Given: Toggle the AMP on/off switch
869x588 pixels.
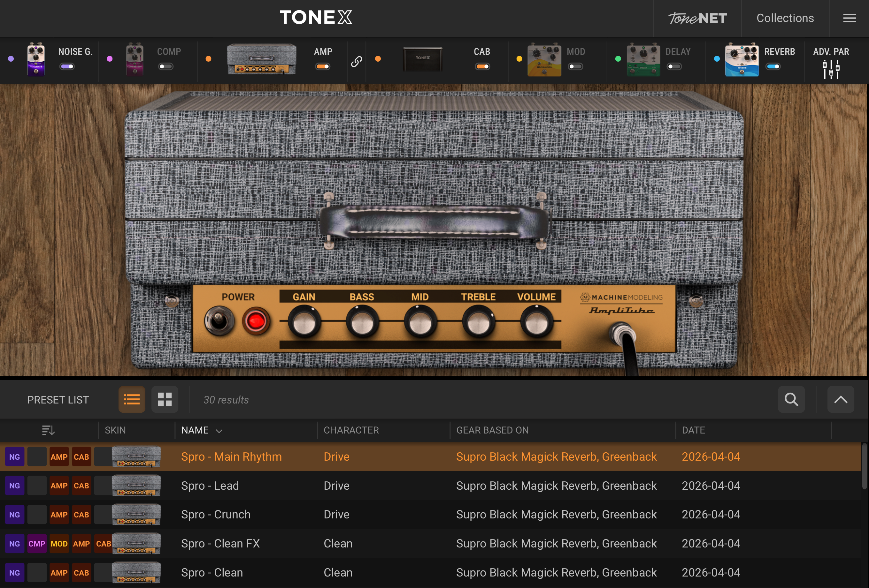Looking at the screenshot, I should 323,66.
